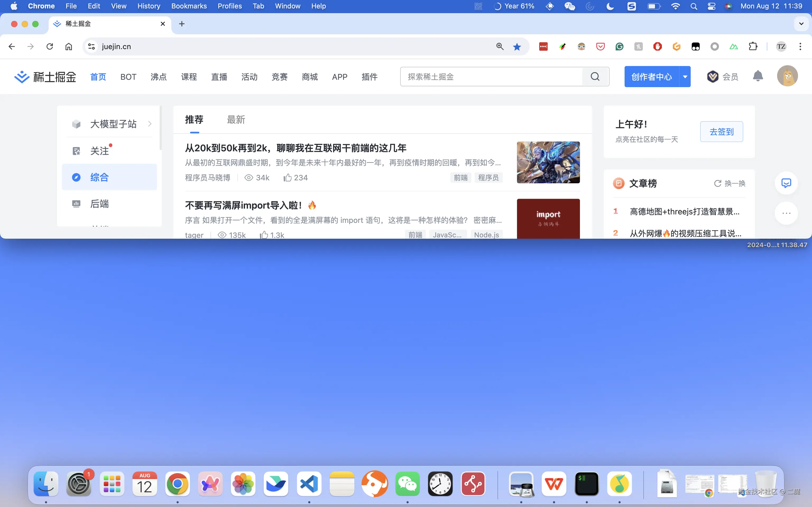Expand the 创作者中心 dropdown arrow
Viewport: 812px width, 507px height.
[x=685, y=77]
